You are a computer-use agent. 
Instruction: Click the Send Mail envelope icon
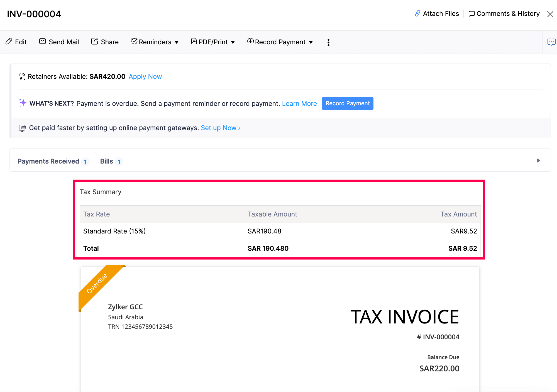pyautogui.click(x=42, y=41)
